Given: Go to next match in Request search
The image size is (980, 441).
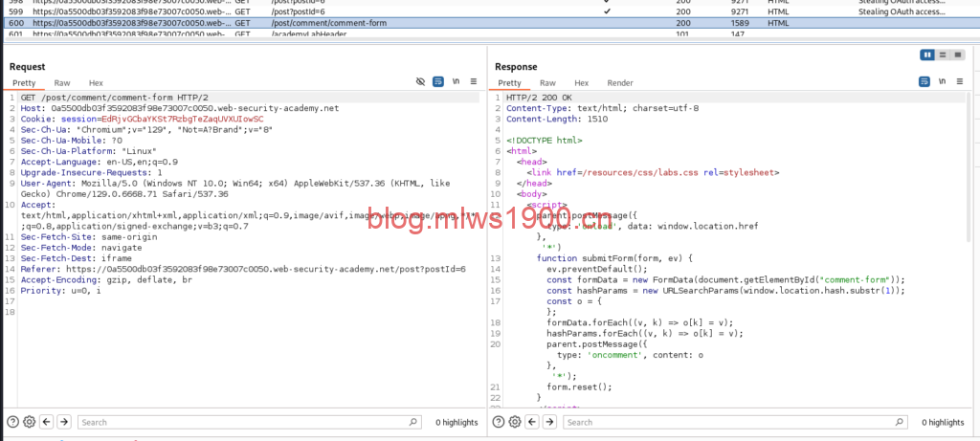Looking at the screenshot, I should pyautogui.click(x=64, y=422).
